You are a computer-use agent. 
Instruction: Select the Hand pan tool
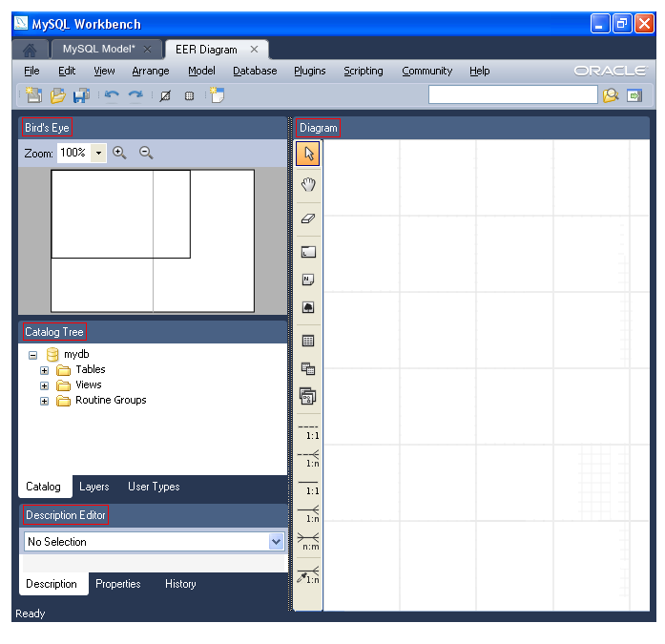tap(308, 185)
